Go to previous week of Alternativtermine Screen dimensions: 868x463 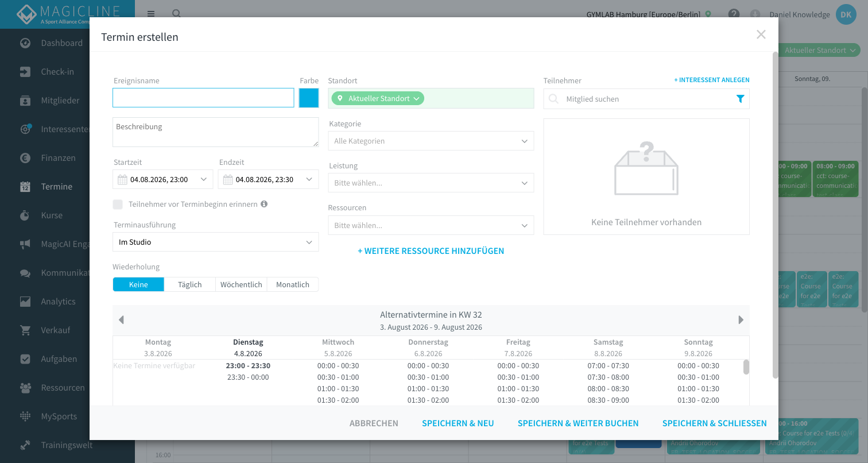click(121, 320)
